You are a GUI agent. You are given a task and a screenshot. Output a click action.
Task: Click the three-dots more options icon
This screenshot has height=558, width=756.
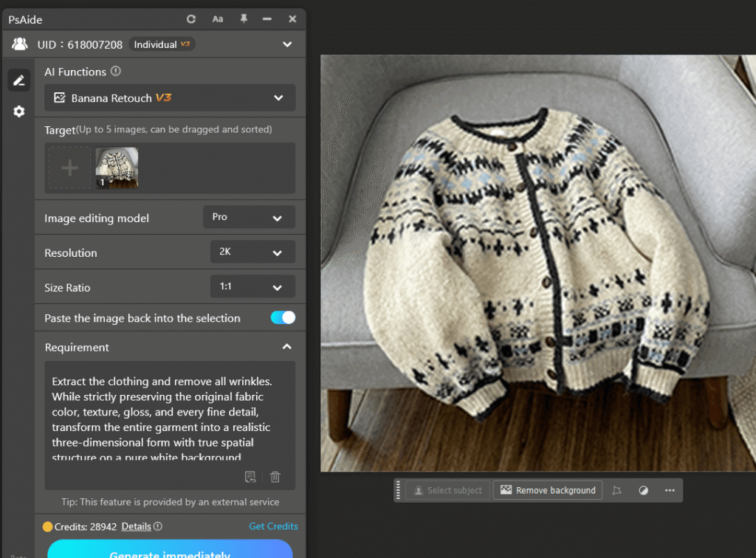pyautogui.click(x=670, y=490)
